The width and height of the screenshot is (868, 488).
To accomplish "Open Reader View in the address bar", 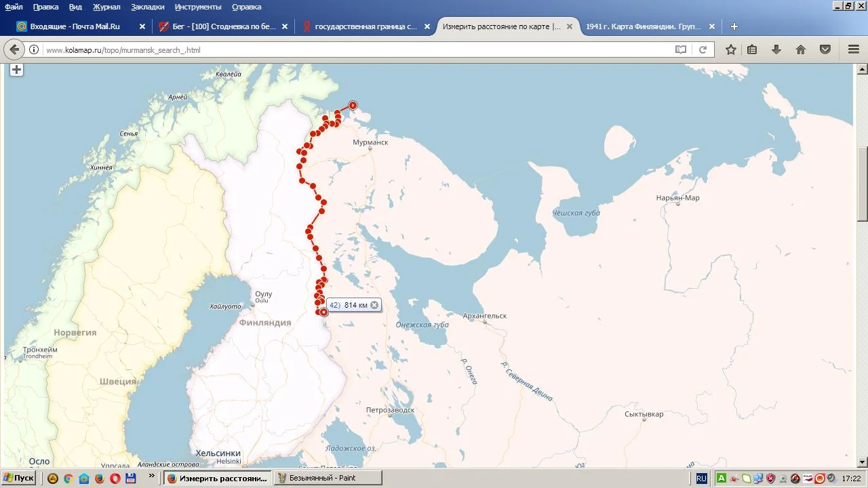I will tap(681, 49).
